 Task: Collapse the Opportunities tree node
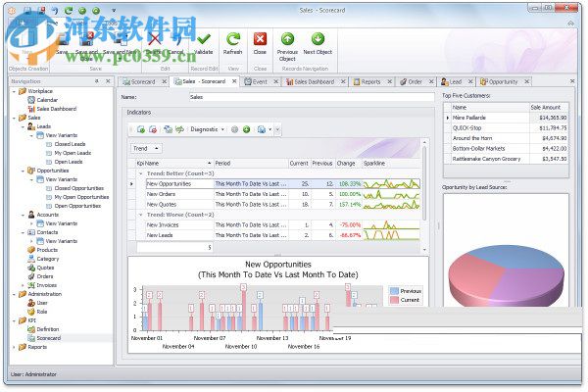pos(23,171)
